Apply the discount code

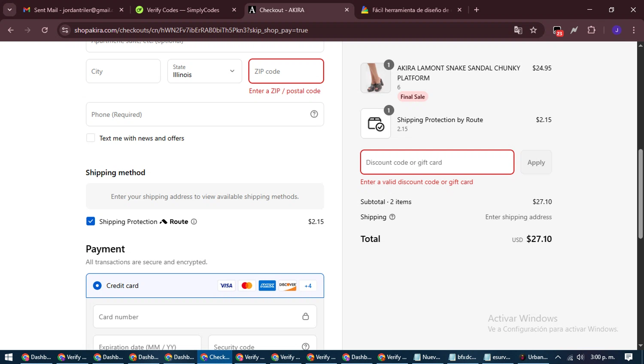pyautogui.click(x=536, y=162)
